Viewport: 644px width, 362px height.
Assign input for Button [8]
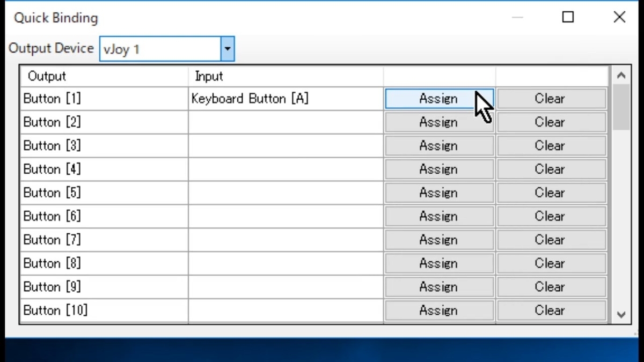439,264
